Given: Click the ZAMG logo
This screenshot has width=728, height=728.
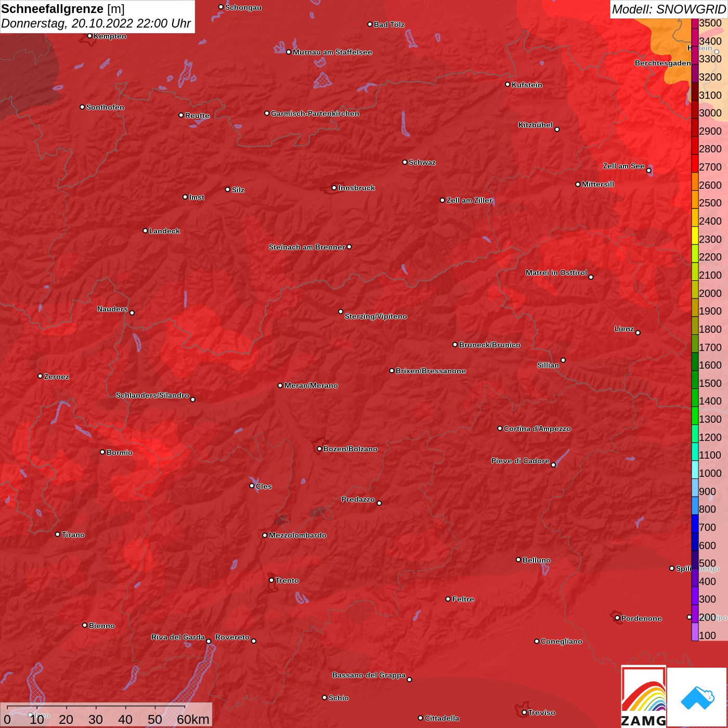Looking at the screenshot, I should click(644, 696).
